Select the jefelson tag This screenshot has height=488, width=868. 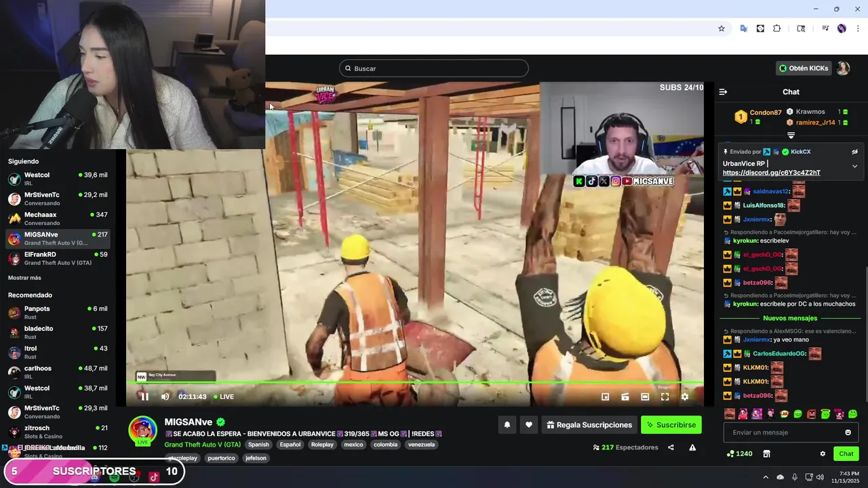256,458
